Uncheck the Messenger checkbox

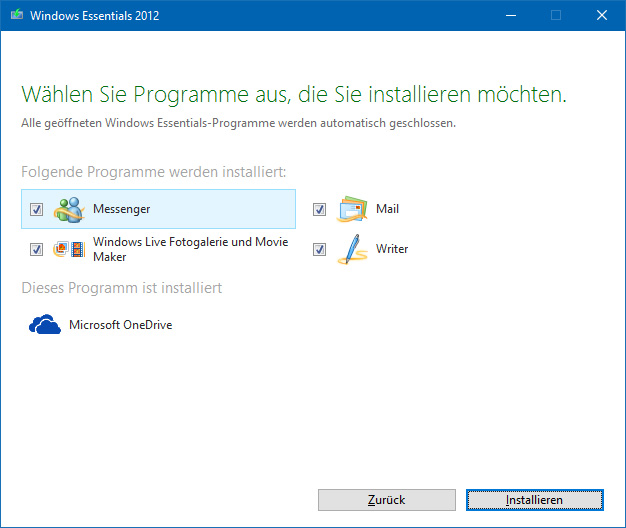36,209
